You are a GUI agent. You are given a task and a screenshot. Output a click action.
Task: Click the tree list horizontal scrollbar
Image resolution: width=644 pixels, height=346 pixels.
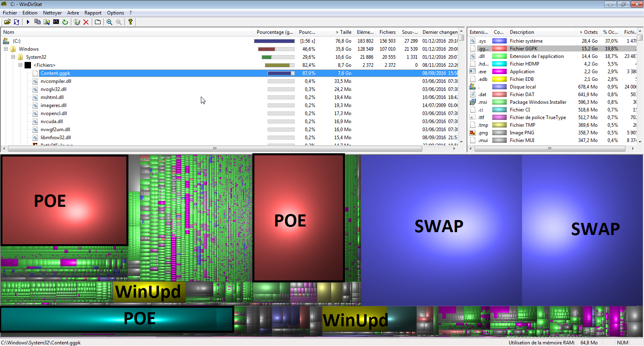click(215, 148)
